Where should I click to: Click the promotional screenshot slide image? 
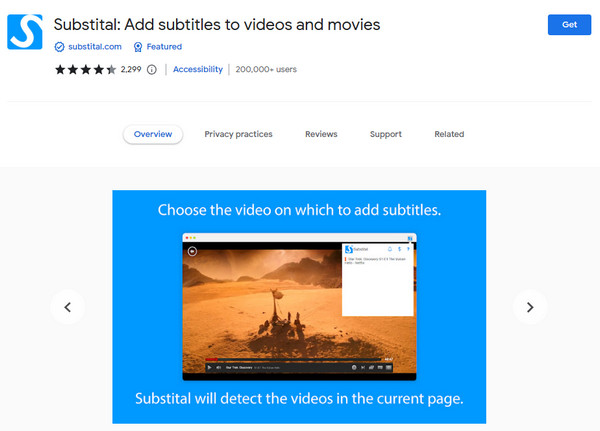299,307
